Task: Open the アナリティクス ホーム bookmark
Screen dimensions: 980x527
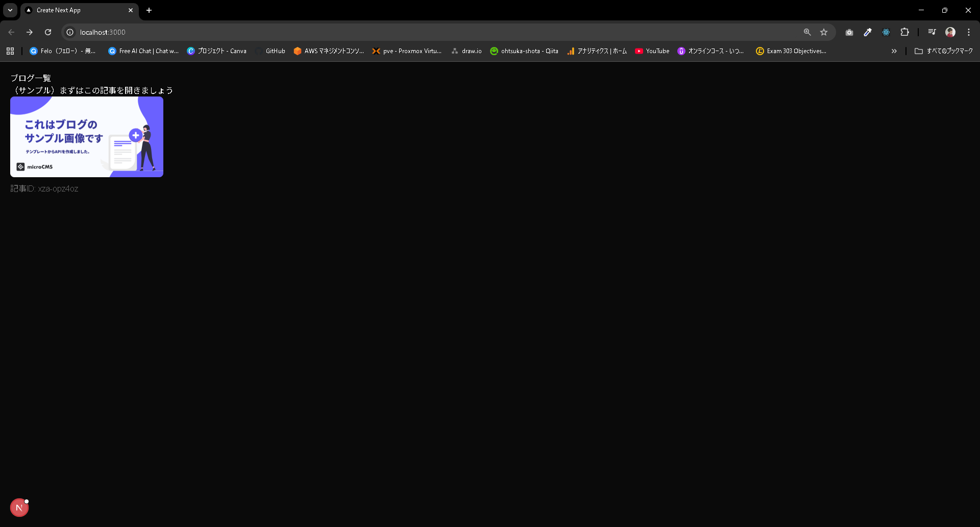Action: pyautogui.click(x=597, y=51)
